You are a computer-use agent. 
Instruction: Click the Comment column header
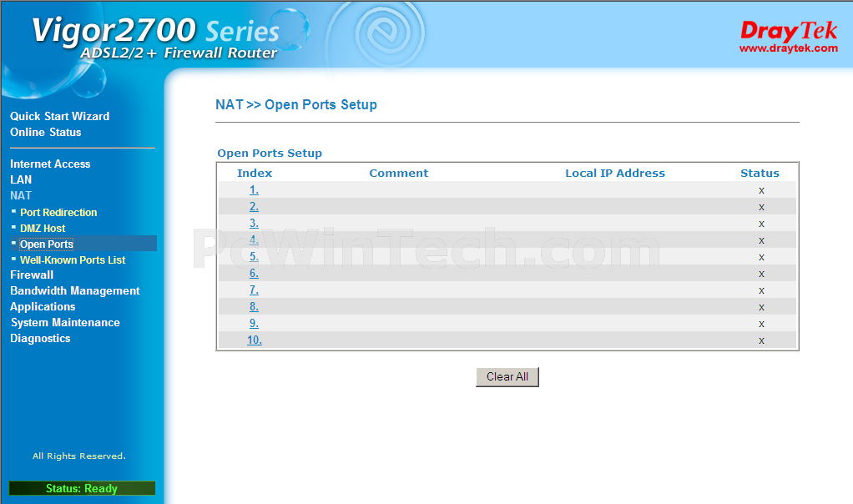click(399, 173)
